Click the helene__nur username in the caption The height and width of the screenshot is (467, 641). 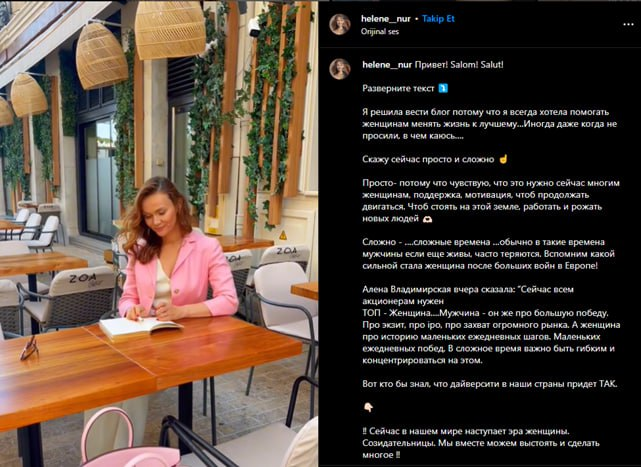tap(387, 65)
